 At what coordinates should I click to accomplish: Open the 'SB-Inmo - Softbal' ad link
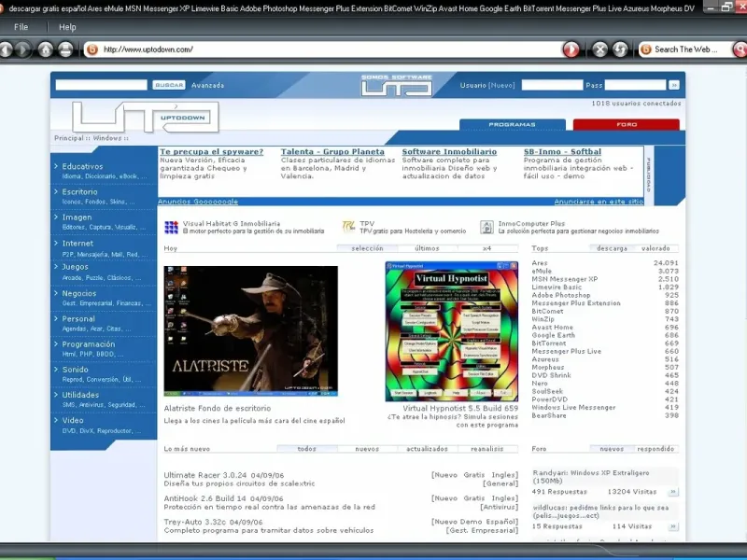tap(562, 151)
